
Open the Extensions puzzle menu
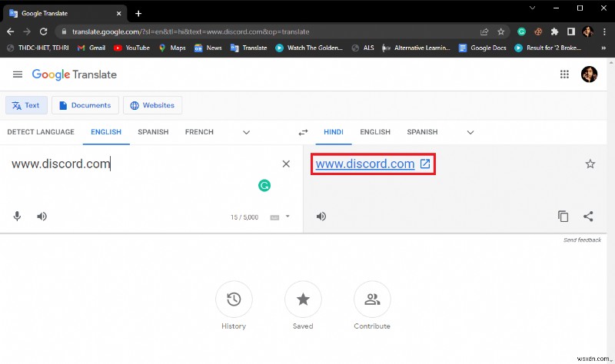[554, 31]
